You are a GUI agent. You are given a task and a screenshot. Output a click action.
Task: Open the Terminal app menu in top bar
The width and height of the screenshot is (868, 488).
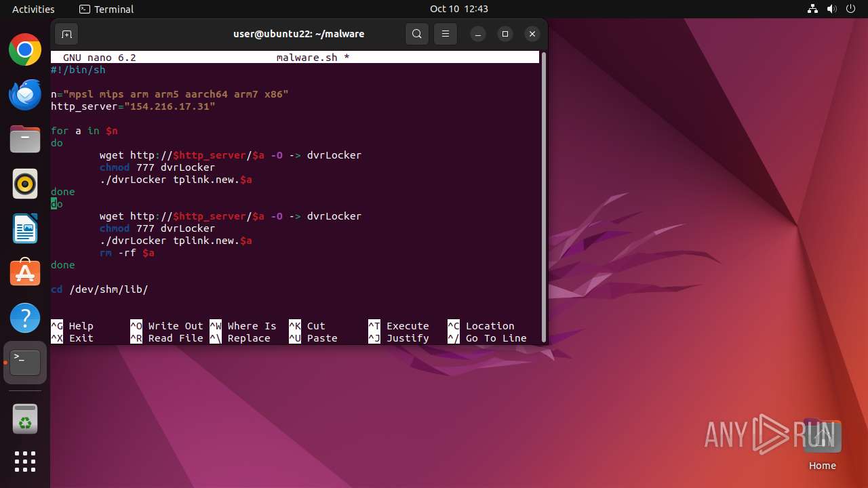coord(106,9)
